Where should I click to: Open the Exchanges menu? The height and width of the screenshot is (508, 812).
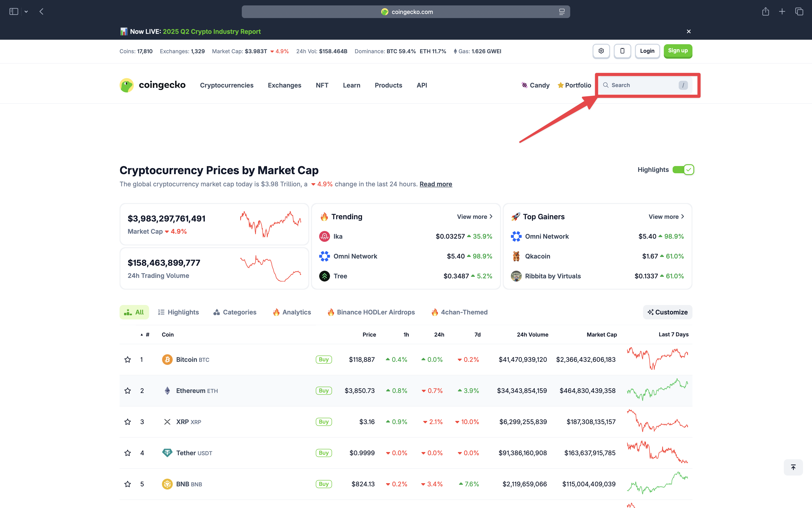coord(284,85)
